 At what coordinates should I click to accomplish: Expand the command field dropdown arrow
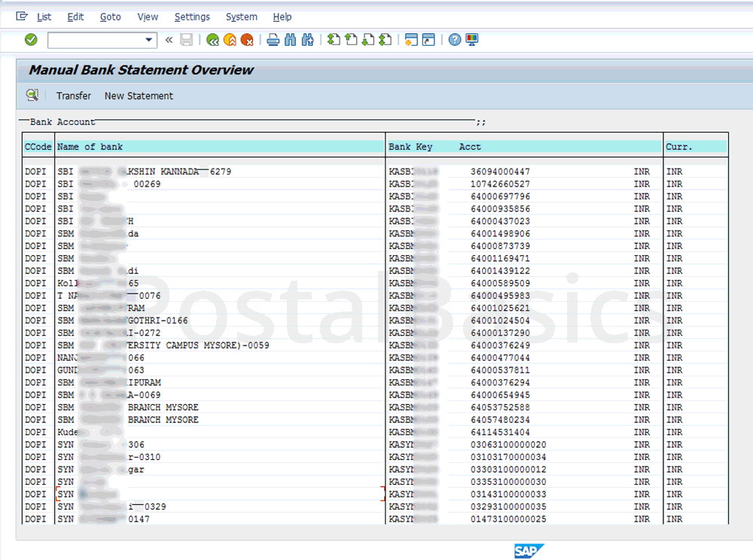coord(149,40)
